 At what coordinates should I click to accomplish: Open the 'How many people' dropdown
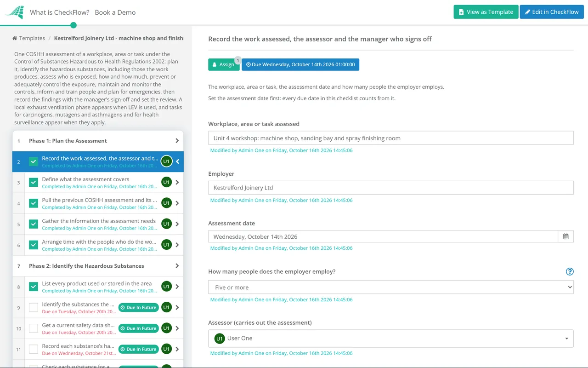(391, 287)
